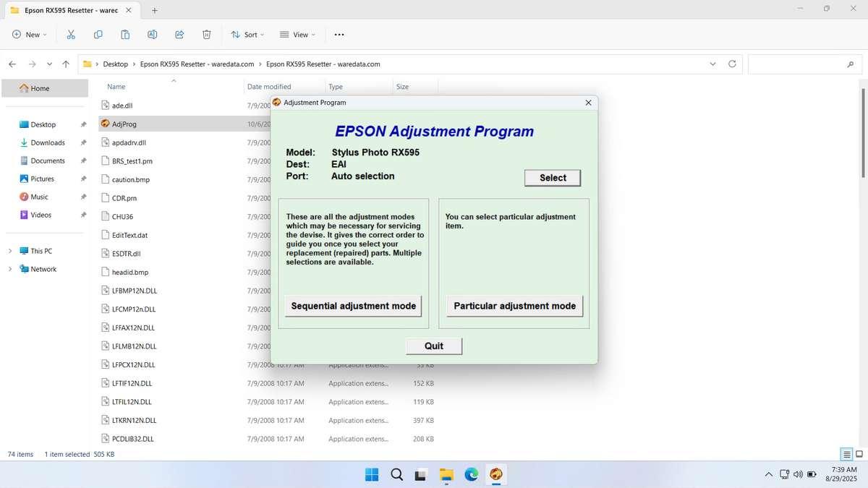Open the Epson Adjustment Program from the taskbar
868x488 pixels.
coord(496,474)
